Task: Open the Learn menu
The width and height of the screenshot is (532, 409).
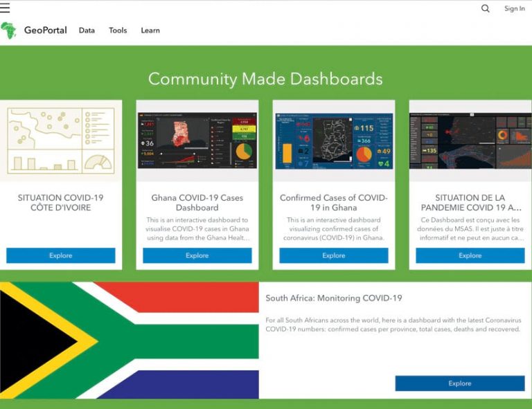Action: tap(150, 30)
